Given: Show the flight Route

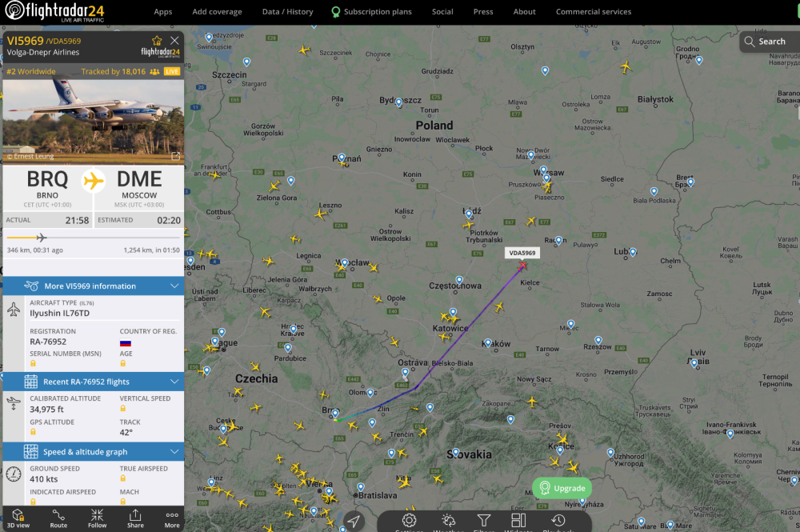Looking at the screenshot, I should click(x=58, y=518).
